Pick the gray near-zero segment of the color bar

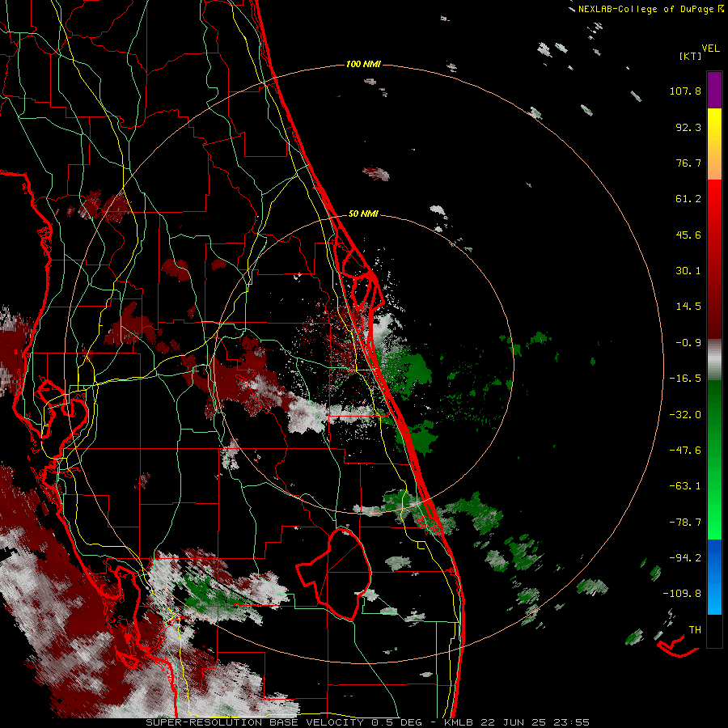[x=714, y=360]
